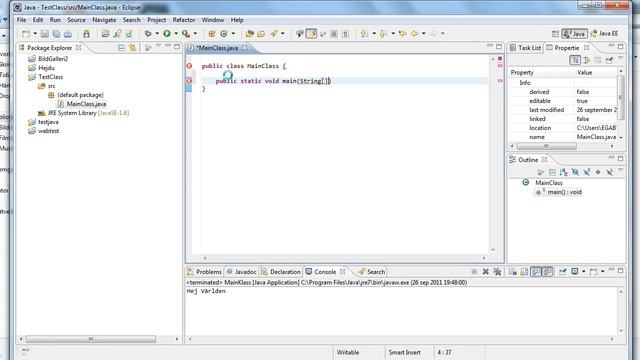
Task: Select MainClass.java in Package Explorer
Action: (x=86, y=104)
